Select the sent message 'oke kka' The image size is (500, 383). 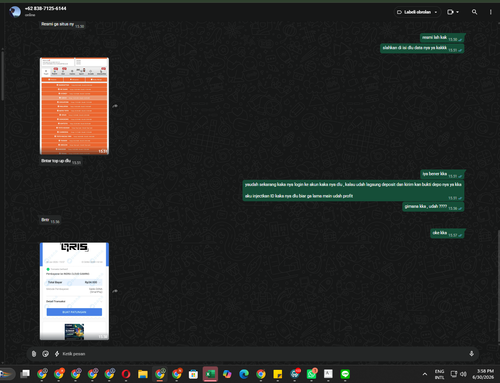click(447, 233)
